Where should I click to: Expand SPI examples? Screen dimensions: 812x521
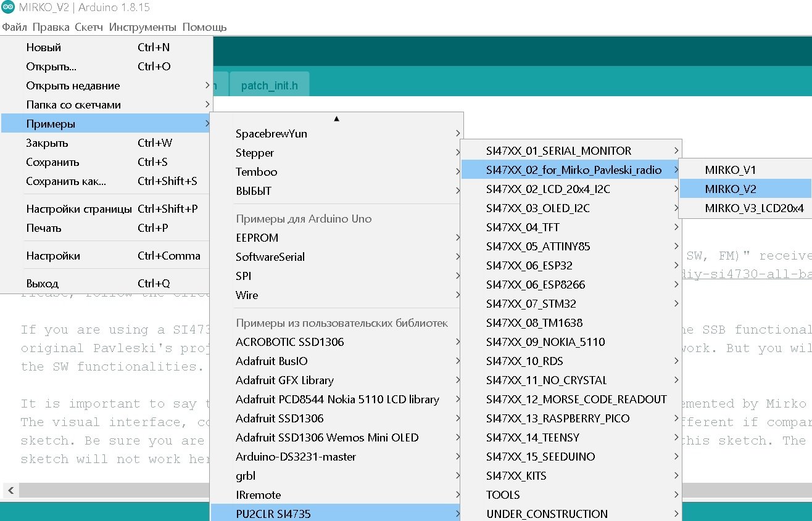click(x=336, y=276)
